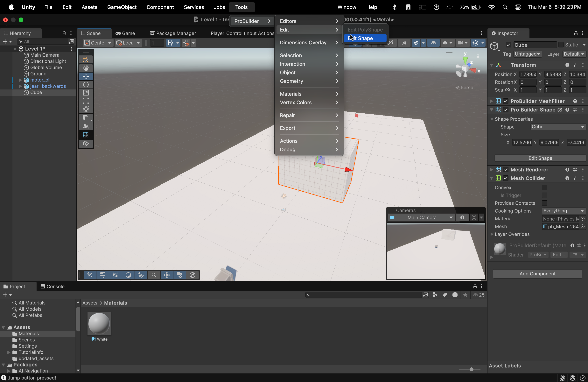Click the bottom toolbar wrench tools icon
Screen dimensions: 588x382
point(90,275)
